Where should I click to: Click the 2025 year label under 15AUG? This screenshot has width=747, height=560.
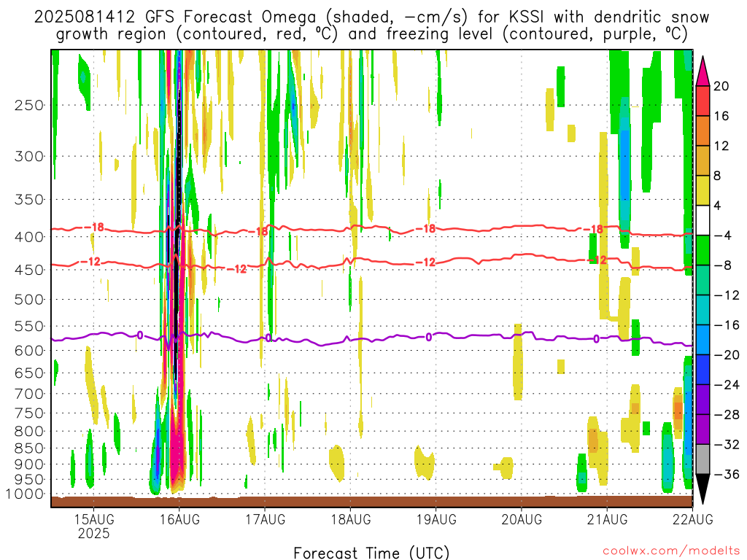(94, 533)
